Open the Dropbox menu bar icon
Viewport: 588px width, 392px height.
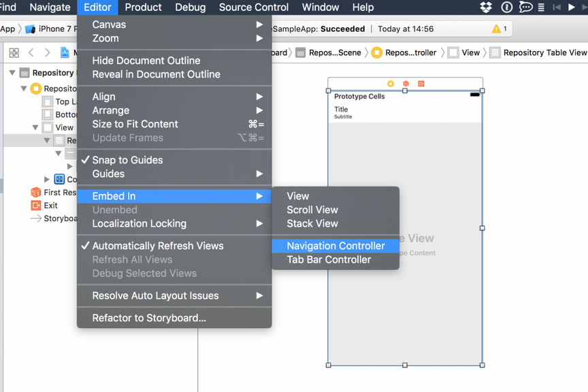point(486,7)
